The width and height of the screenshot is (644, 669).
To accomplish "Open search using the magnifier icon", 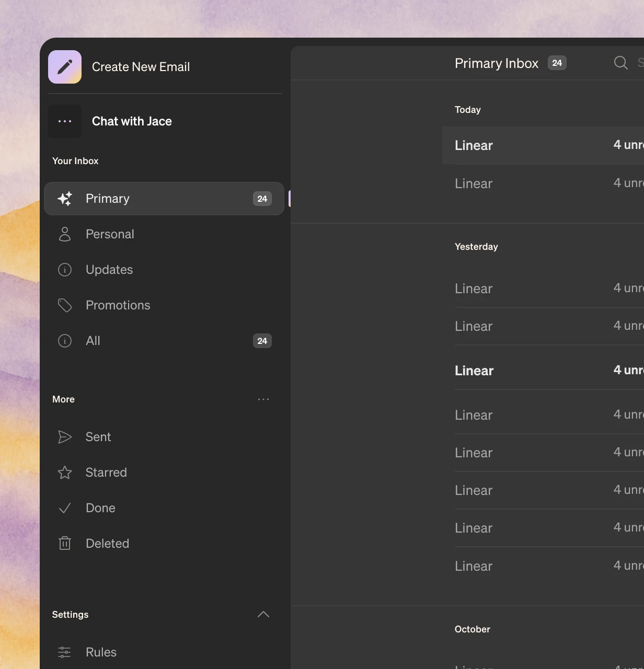I will click(x=620, y=62).
